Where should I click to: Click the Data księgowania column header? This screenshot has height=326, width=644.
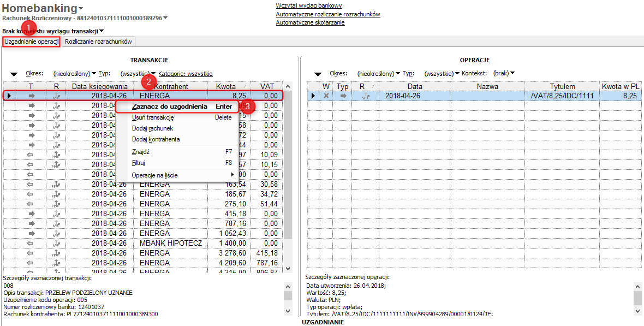[x=100, y=86]
